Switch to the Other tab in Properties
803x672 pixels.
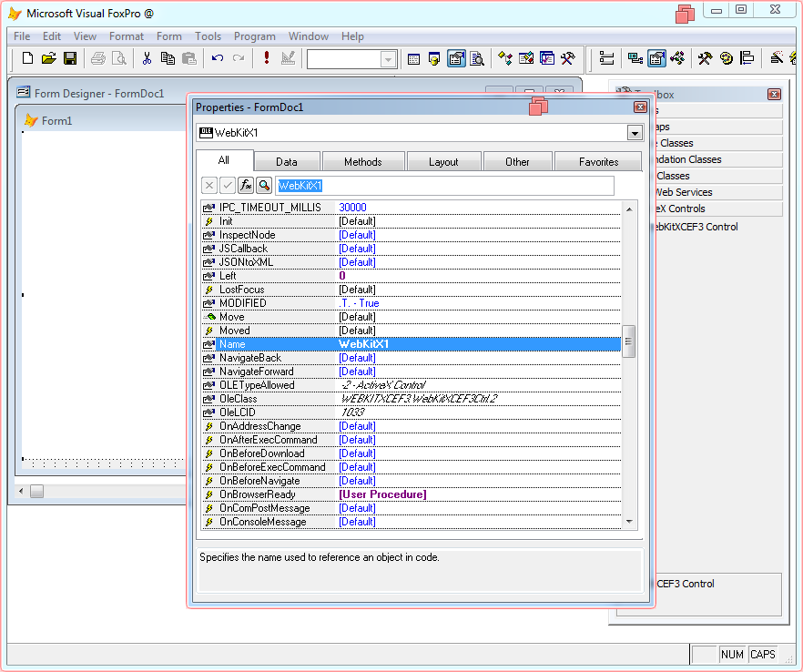[517, 162]
